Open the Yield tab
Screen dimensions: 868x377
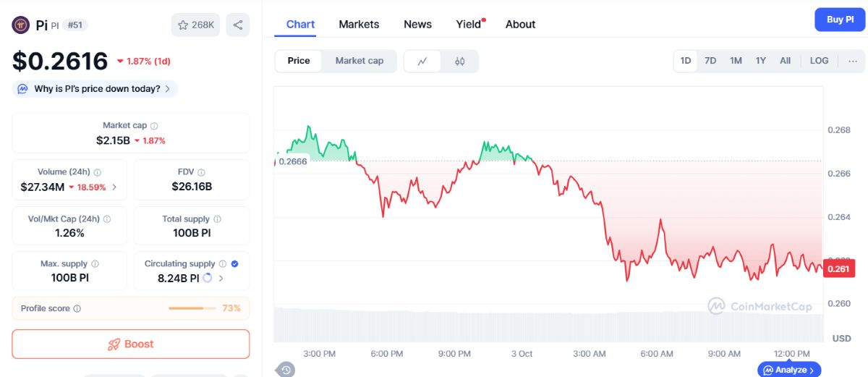pos(470,24)
